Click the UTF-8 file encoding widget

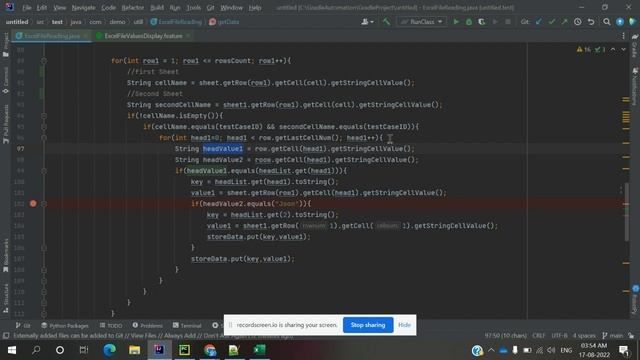[559, 336]
